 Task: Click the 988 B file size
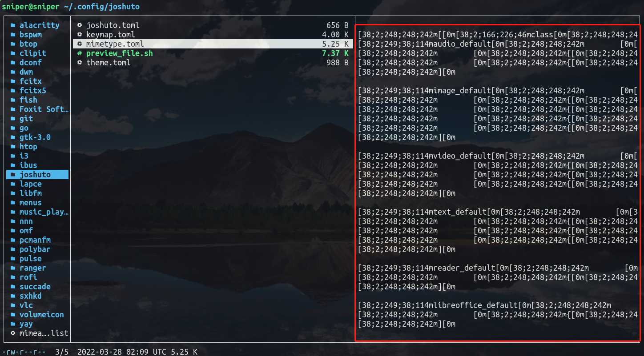pos(338,63)
